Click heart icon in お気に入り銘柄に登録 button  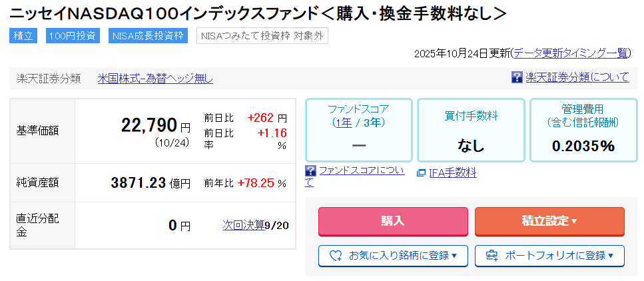point(335,255)
